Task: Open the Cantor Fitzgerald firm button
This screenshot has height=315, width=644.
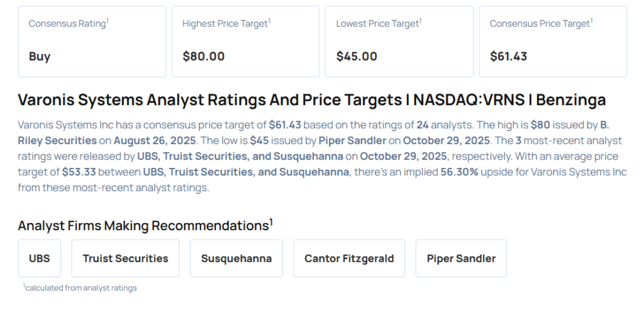Action: (x=349, y=258)
